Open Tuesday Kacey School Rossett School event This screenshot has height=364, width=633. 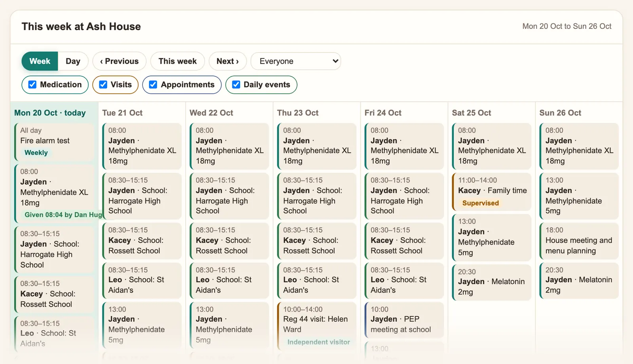pos(142,241)
